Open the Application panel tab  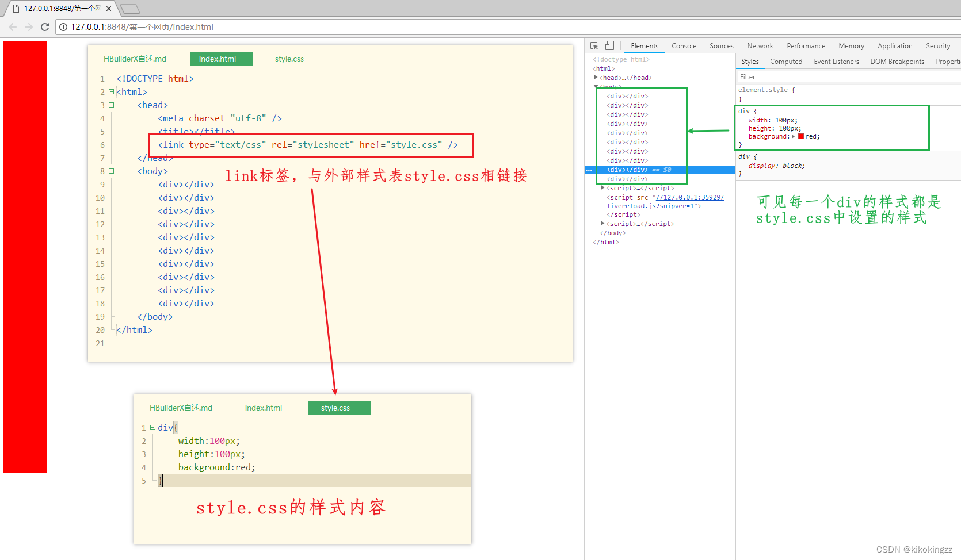[x=895, y=46]
